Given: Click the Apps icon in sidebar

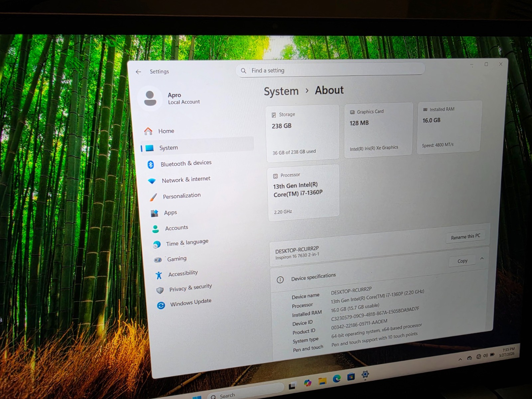Looking at the screenshot, I should click(x=154, y=213).
